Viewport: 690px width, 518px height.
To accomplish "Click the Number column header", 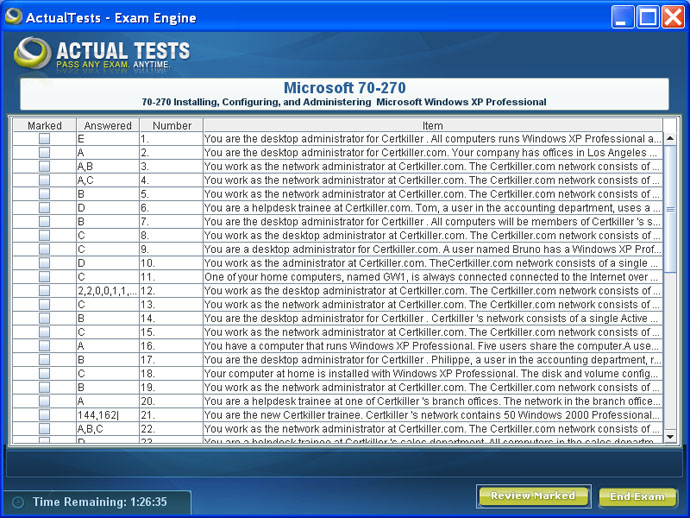I will [x=172, y=125].
